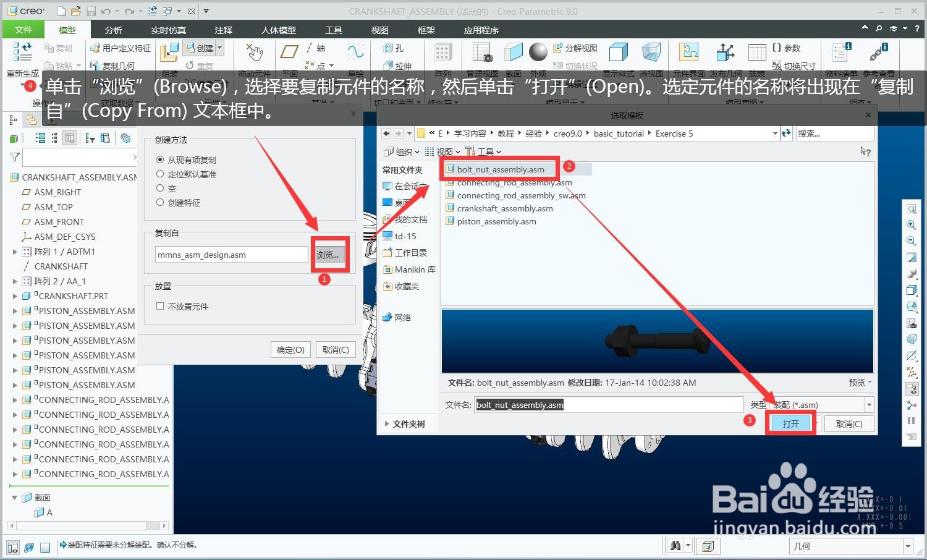Open the file type 装配 (*.asm) dropdown
Image resolution: width=927 pixels, height=560 pixels.
[869, 405]
